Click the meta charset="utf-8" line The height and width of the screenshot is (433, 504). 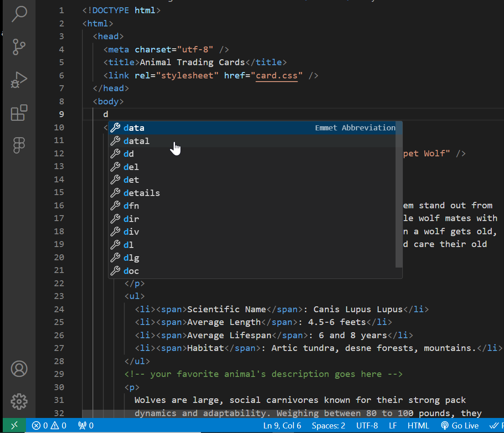(166, 50)
